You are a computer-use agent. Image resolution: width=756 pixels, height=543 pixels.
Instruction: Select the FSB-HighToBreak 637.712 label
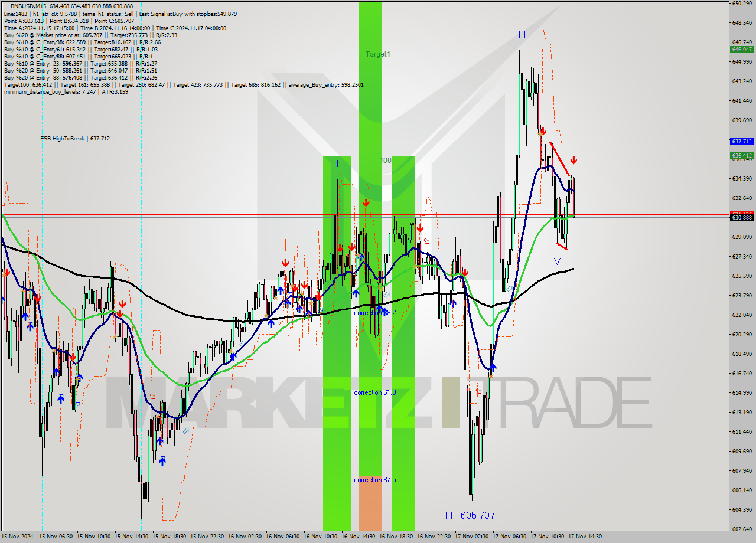click(75, 139)
